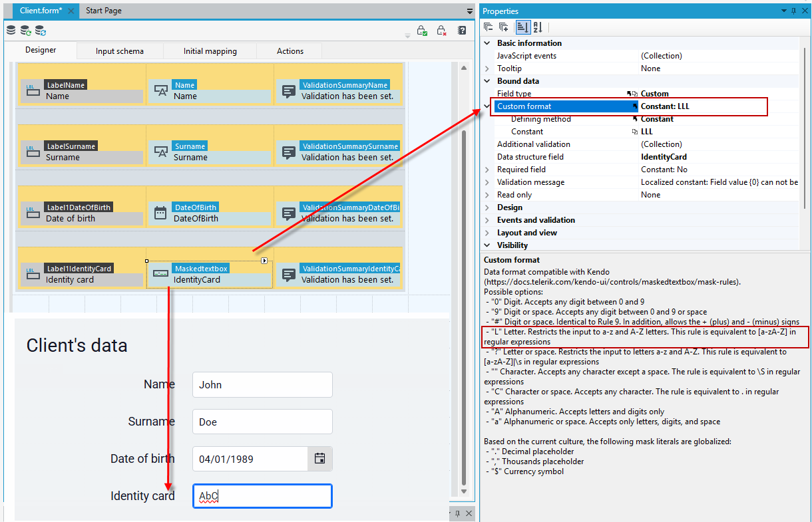Click the Surname input field containing Doe
This screenshot has height=522, width=812.
point(262,422)
